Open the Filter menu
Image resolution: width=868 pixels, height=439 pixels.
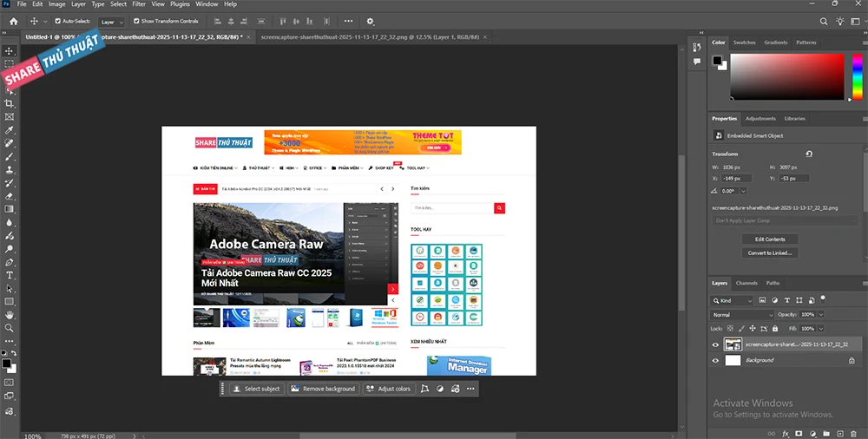point(139,3)
